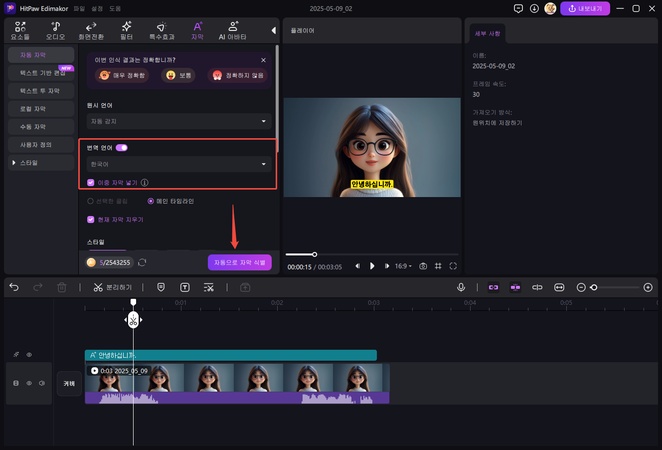
Task: Select the 메인 타임라인 radio button
Action: (x=151, y=200)
